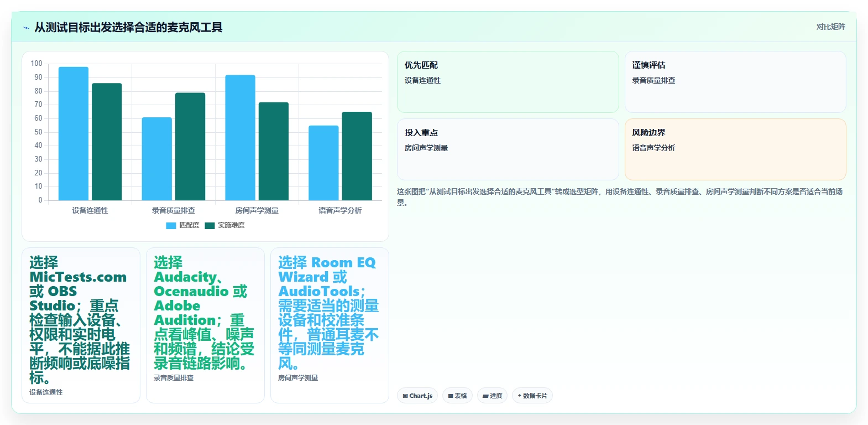Click the Chart.js tag chip
The height and width of the screenshot is (425, 868).
click(x=417, y=396)
